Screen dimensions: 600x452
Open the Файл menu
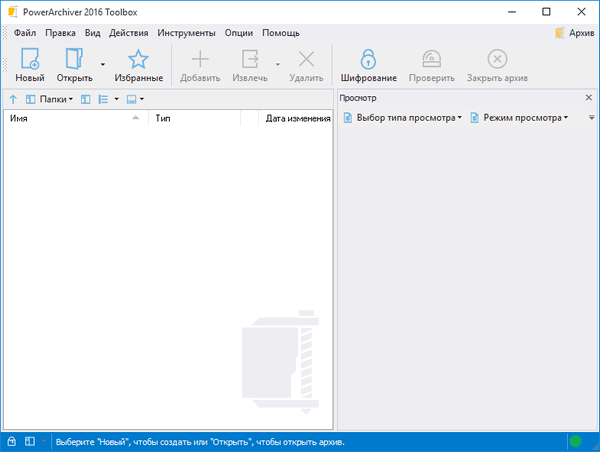click(25, 33)
